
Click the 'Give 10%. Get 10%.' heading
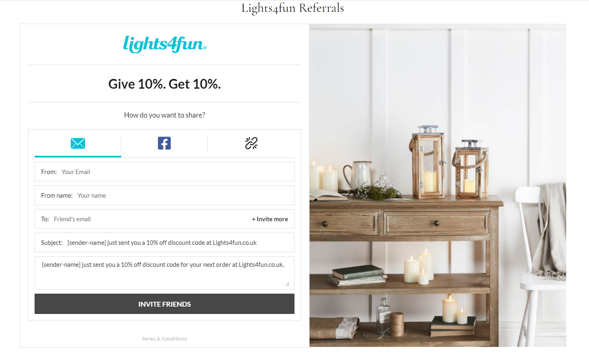[x=164, y=84]
